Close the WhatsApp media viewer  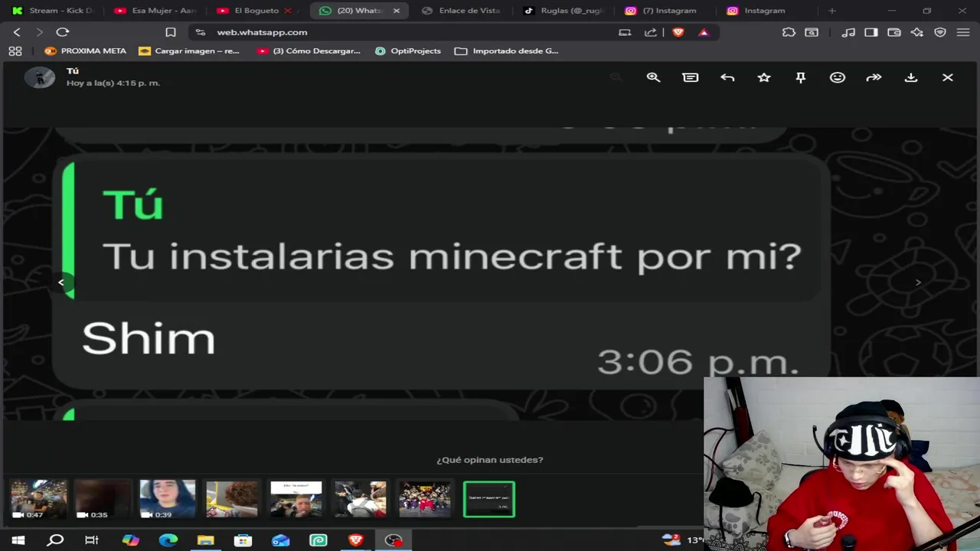coord(948,77)
